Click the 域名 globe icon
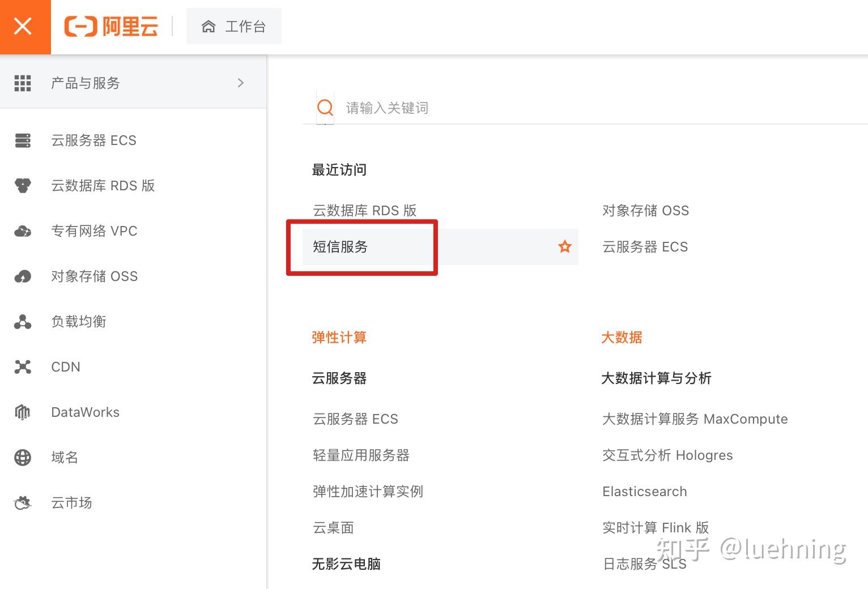Screen dimensions: 868x589 coord(23,458)
